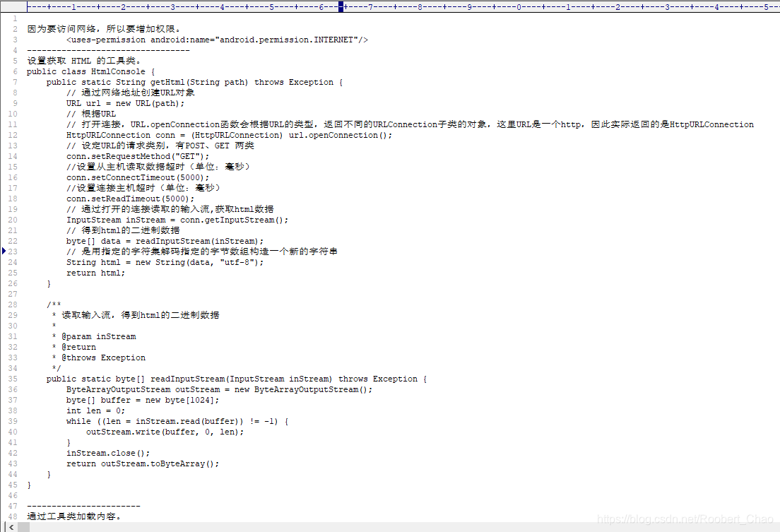Click the '/**' Javadoc opening on line 28
The height and width of the screenshot is (532, 780).
tap(54, 305)
